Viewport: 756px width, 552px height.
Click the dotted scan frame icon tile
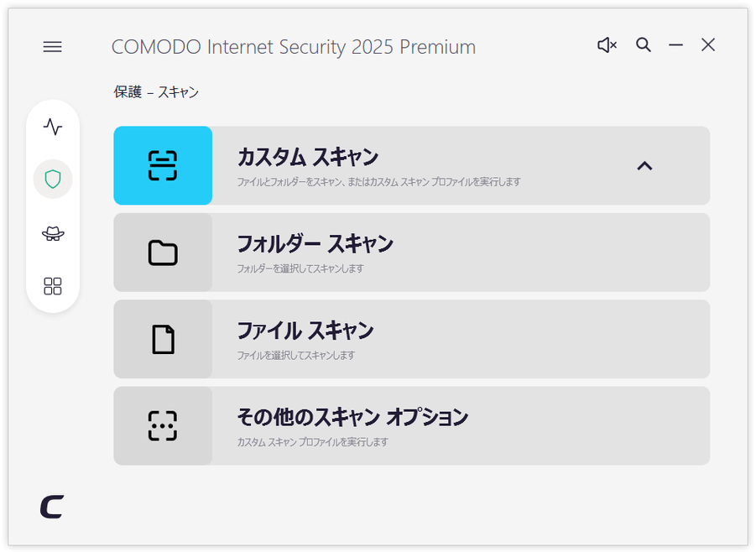(163, 425)
